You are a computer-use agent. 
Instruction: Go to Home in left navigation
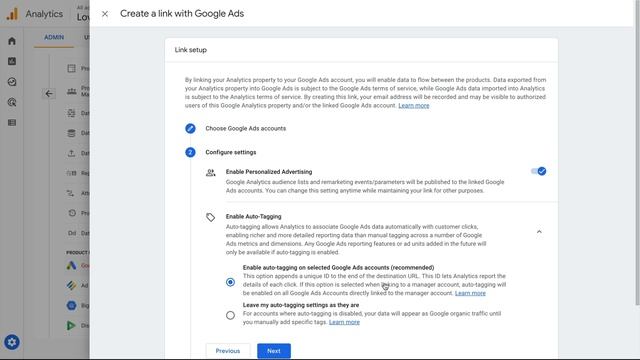[12, 41]
